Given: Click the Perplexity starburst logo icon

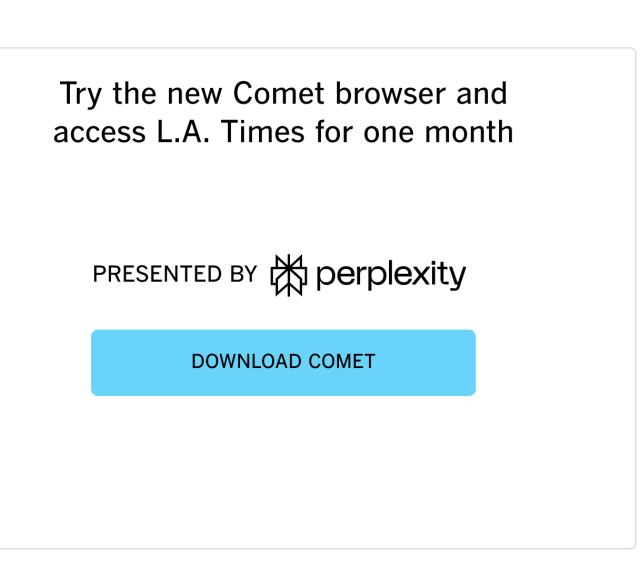Looking at the screenshot, I should coord(288,275).
